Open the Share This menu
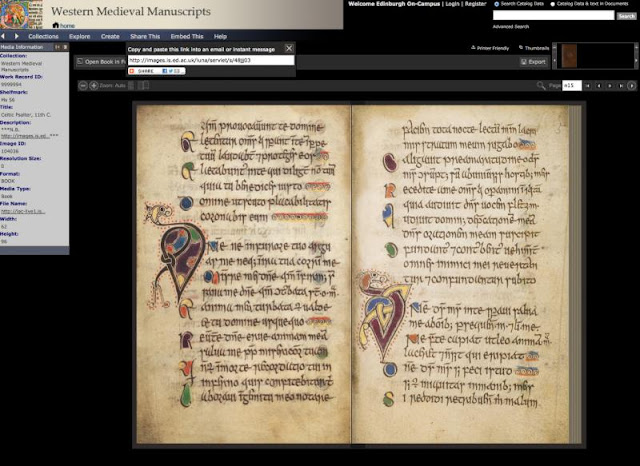The width and height of the screenshot is (640, 466). tap(145, 36)
